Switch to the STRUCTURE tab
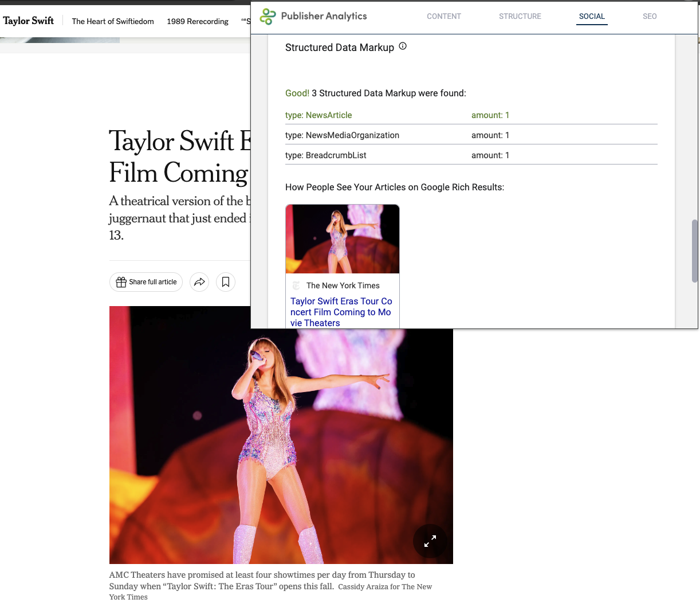700x603 pixels. tap(520, 17)
